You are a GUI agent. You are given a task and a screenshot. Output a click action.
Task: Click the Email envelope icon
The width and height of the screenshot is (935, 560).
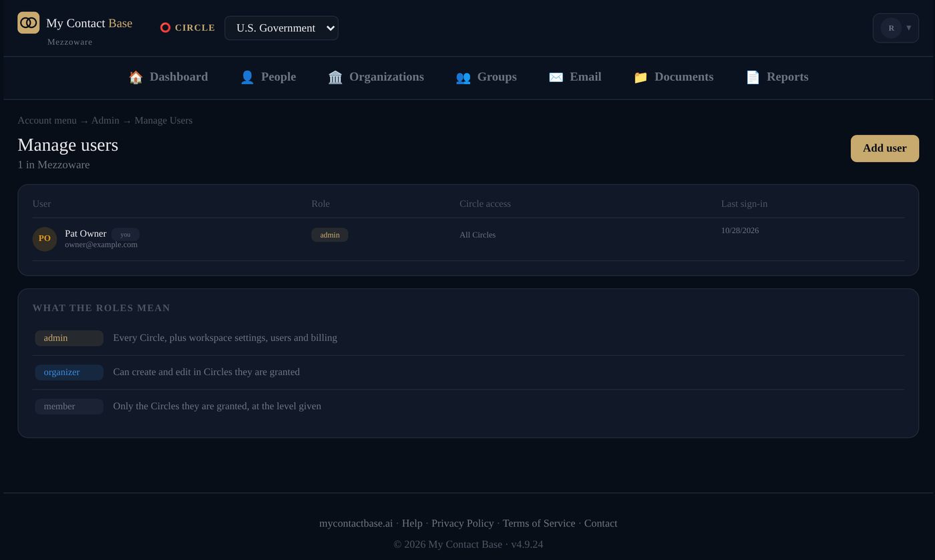tap(556, 77)
